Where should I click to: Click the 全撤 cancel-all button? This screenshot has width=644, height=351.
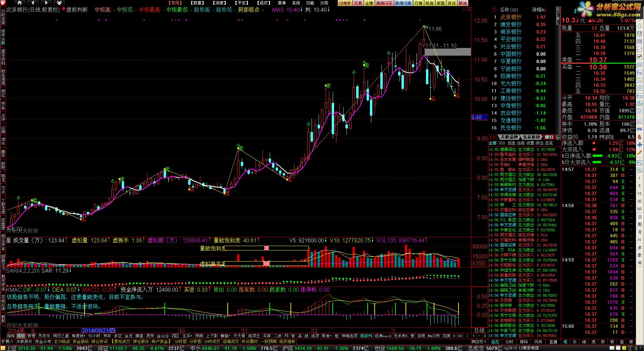click(369, 3)
